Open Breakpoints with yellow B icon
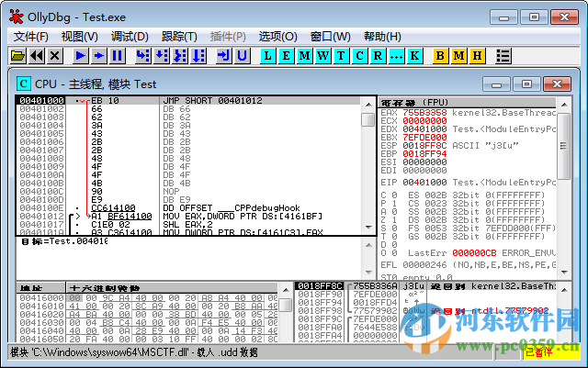Image resolution: width=588 pixels, height=368 pixels. click(x=440, y=56)
